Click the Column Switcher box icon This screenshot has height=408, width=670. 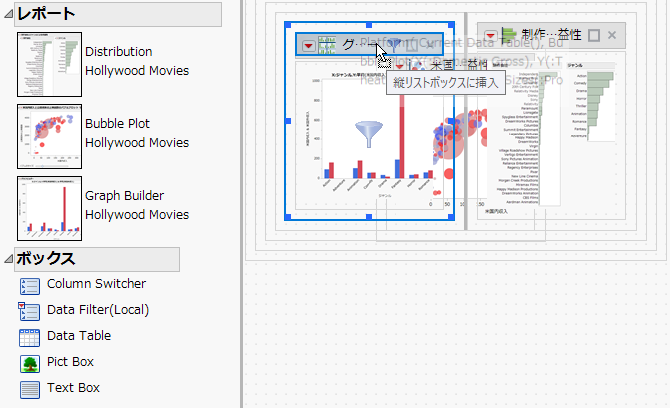pos(30,286)
